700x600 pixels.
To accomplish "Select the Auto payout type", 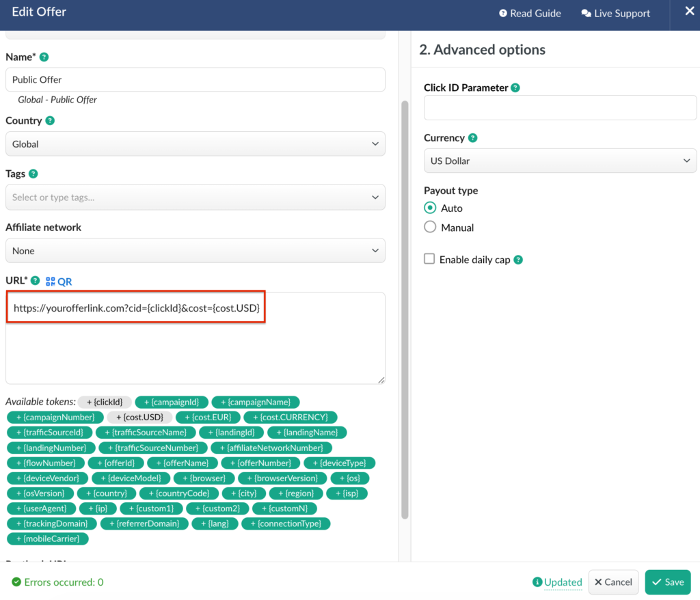I will [x=430, y=208].
